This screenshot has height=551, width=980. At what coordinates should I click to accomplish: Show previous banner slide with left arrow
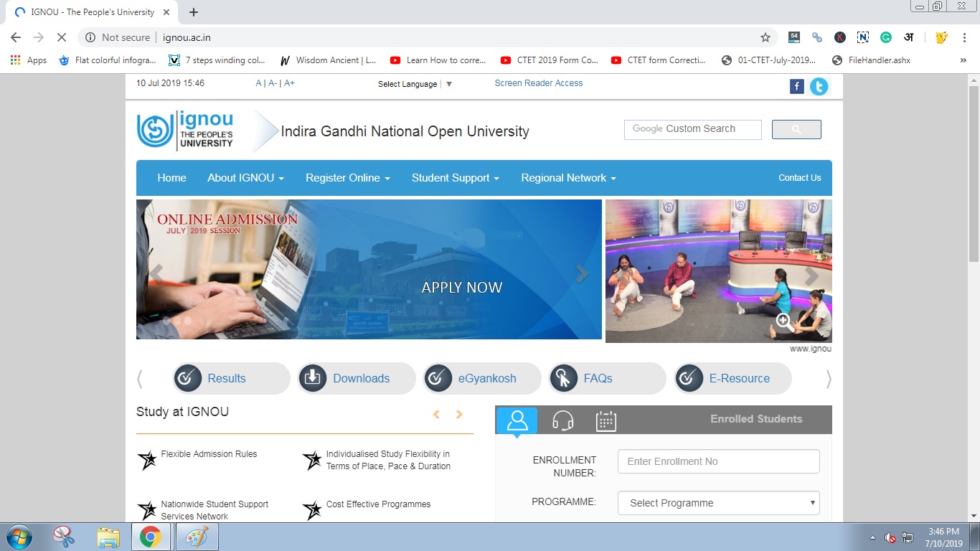(x=156, y=273)
